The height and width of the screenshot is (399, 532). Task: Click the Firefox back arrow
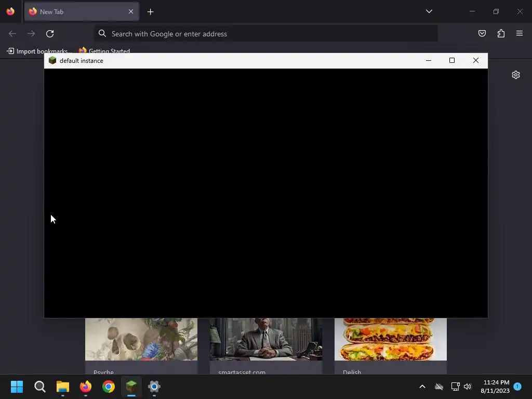[x=12, y=34]
